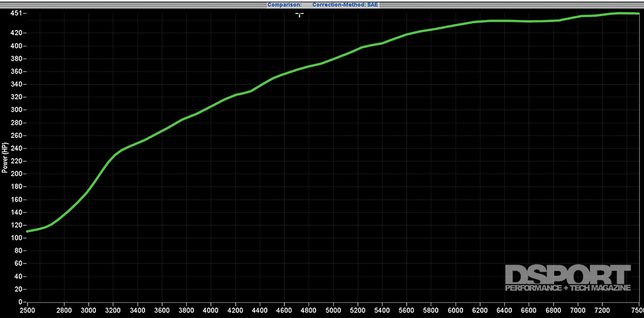644x318 pixels.
Task: Click the white crosshair marker near top
Action: tap(299, 14)
